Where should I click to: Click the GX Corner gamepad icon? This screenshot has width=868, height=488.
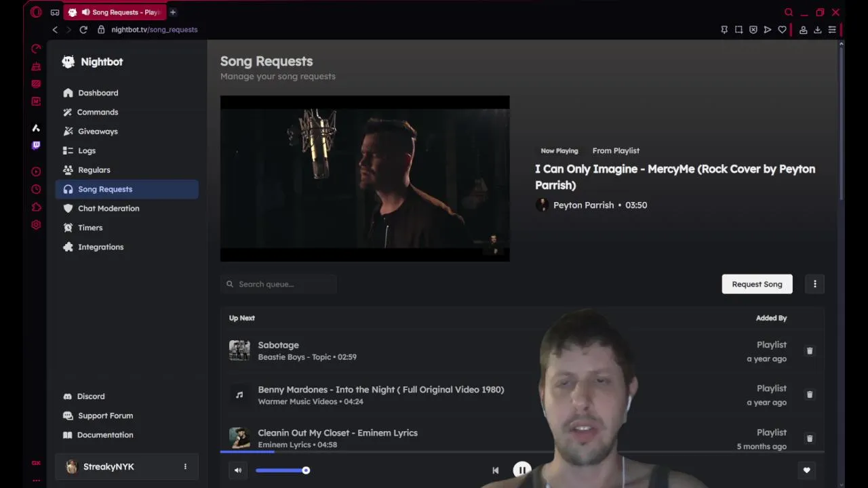[55, 12]
